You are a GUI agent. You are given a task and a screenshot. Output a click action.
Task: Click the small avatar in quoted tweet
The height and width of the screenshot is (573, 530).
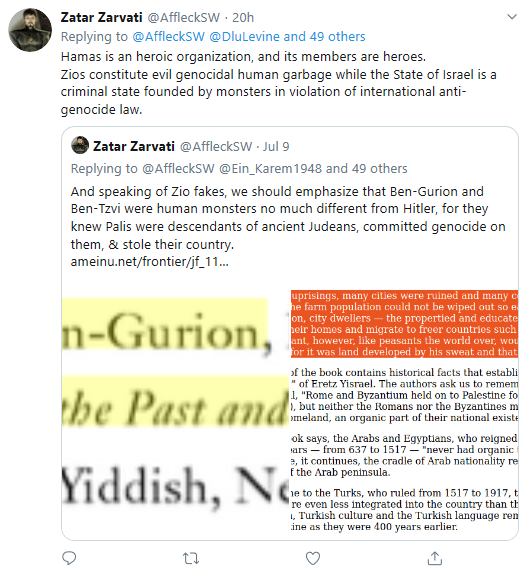[80, 145]
